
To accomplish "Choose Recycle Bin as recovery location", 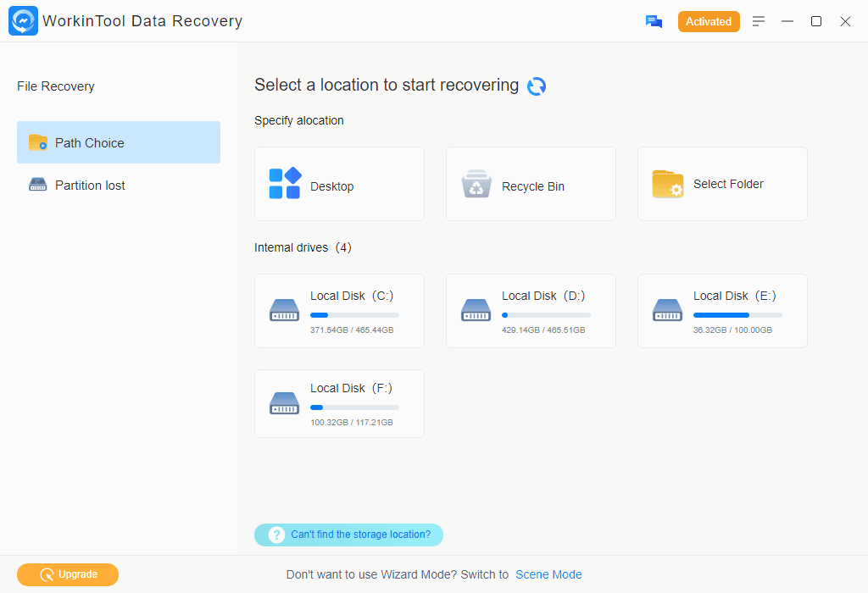I will pyautogui.click(x=531, y=184).
